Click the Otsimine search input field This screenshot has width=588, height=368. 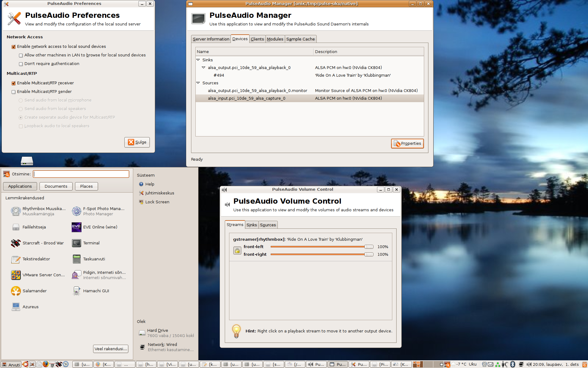point(81,173)
